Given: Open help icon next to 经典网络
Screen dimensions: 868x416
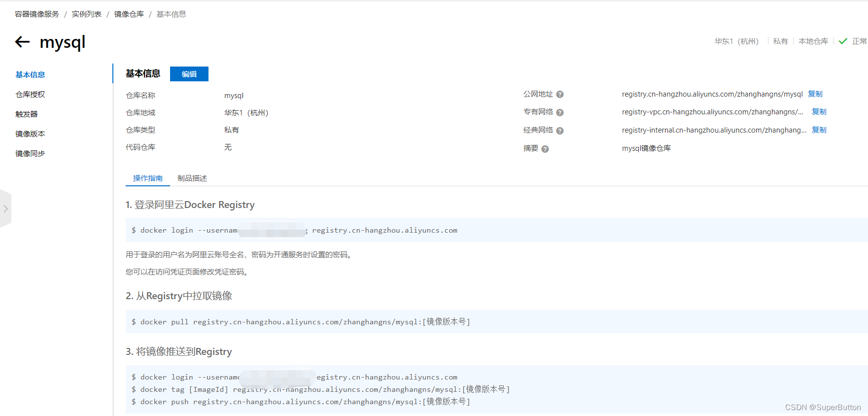Looking at the screenshot, I should tap(560, 131).
